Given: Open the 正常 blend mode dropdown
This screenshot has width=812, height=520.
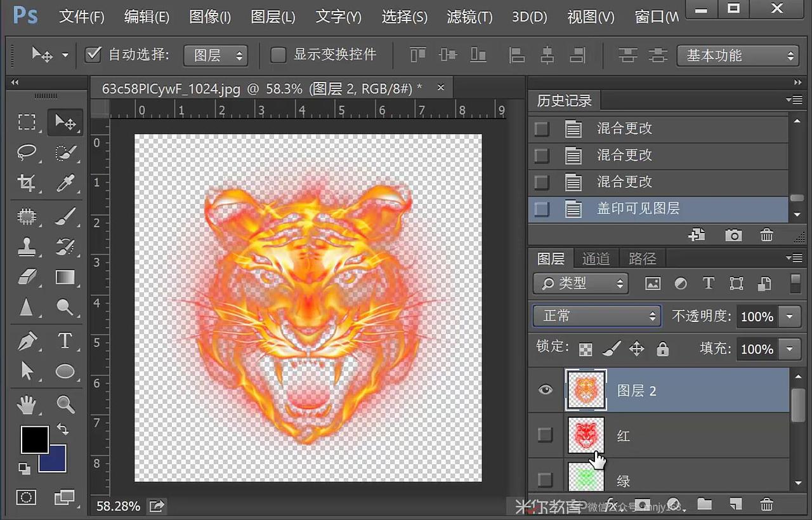Looking at the screenshot, I should 596,316.
